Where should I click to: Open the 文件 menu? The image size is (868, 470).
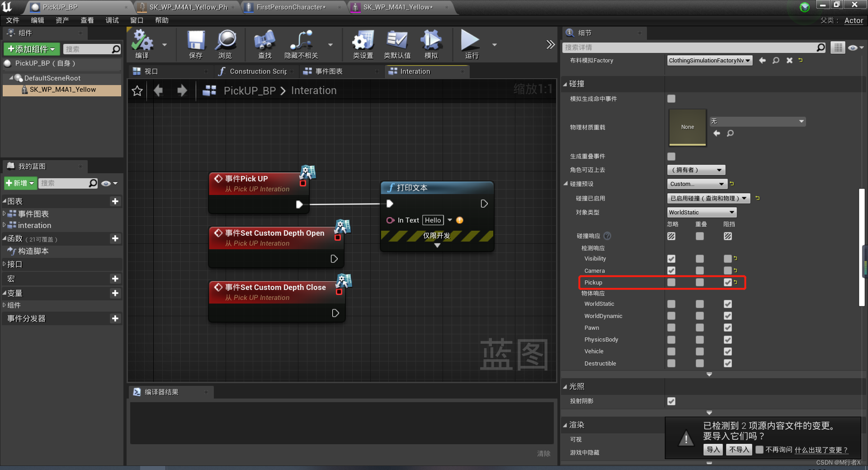(13, 20)
